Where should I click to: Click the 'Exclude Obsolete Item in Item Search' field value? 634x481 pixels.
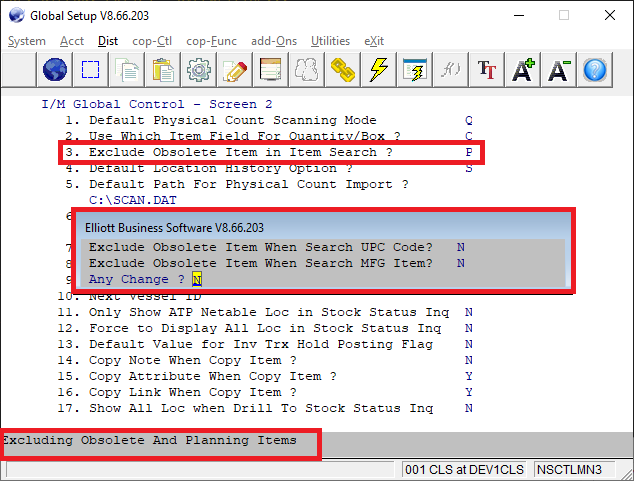pos(468,152)
